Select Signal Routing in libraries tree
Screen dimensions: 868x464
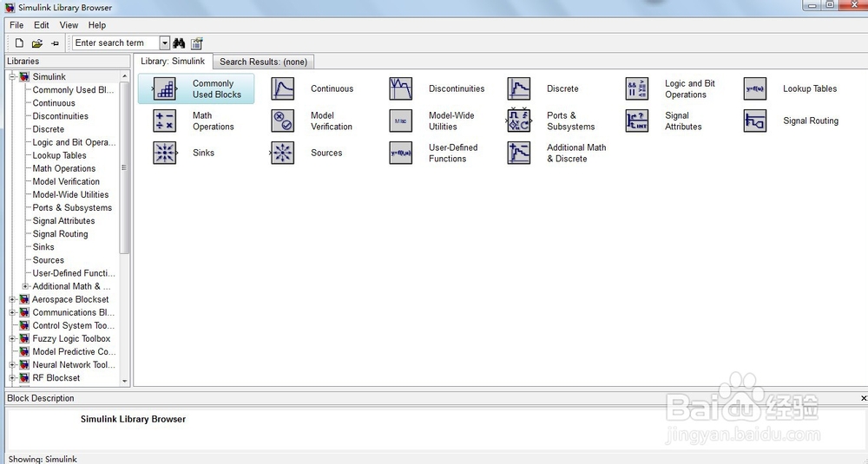[x=60, y=234]
